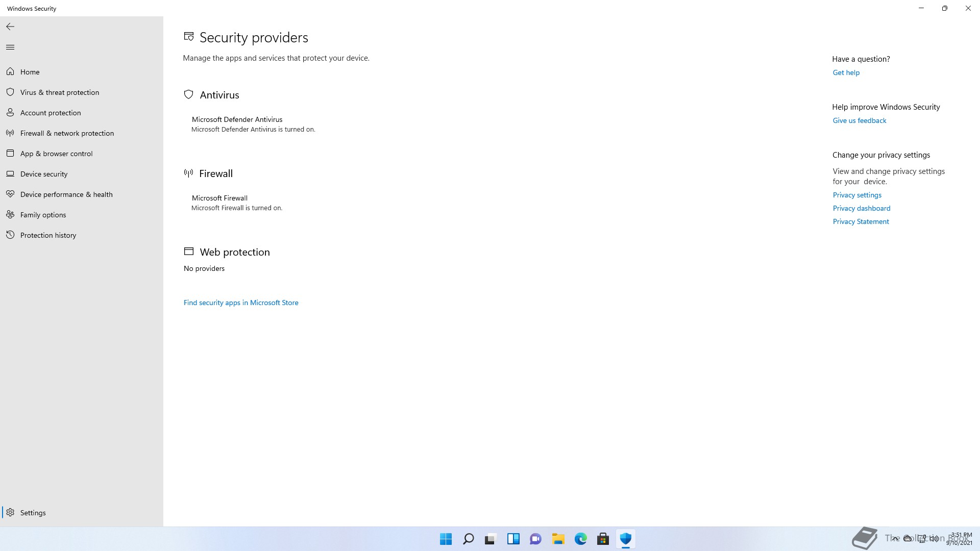The height and width of the screenshot is (551, 980).
Task: Click the volume speaker tray icon
Action: (x=934, y=538)
